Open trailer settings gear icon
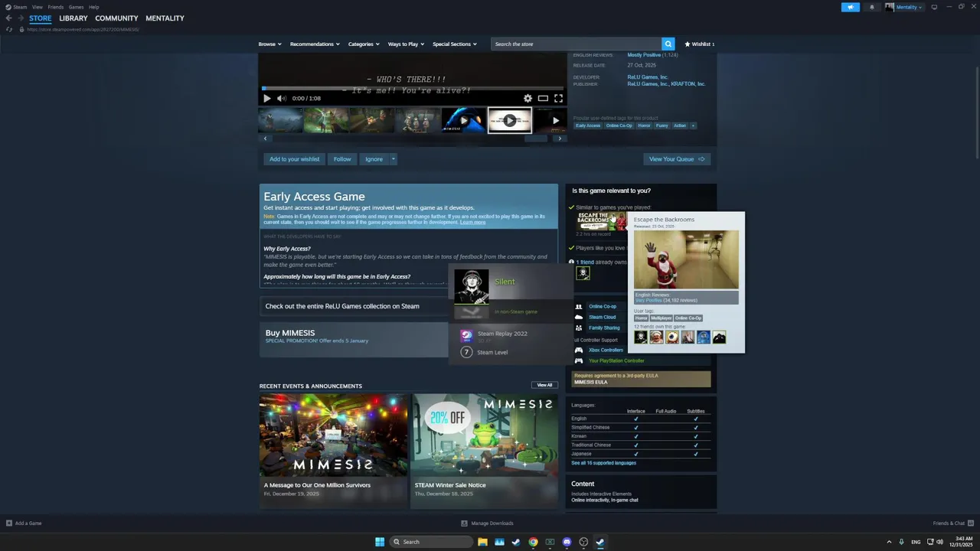This screenshot has height=551, width=980. (x=528, y=98)
